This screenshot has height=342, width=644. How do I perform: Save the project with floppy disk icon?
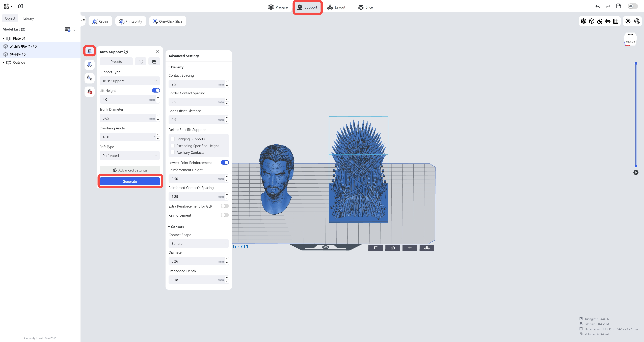(619, 6)
